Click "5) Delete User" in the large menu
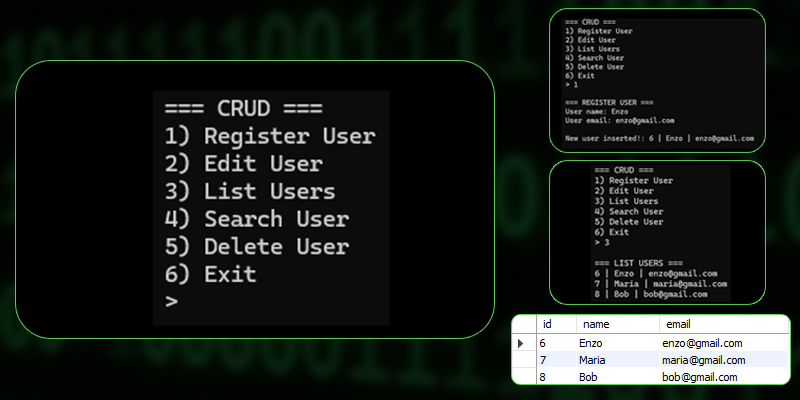800x400 pixels. (x=257, y=246)
